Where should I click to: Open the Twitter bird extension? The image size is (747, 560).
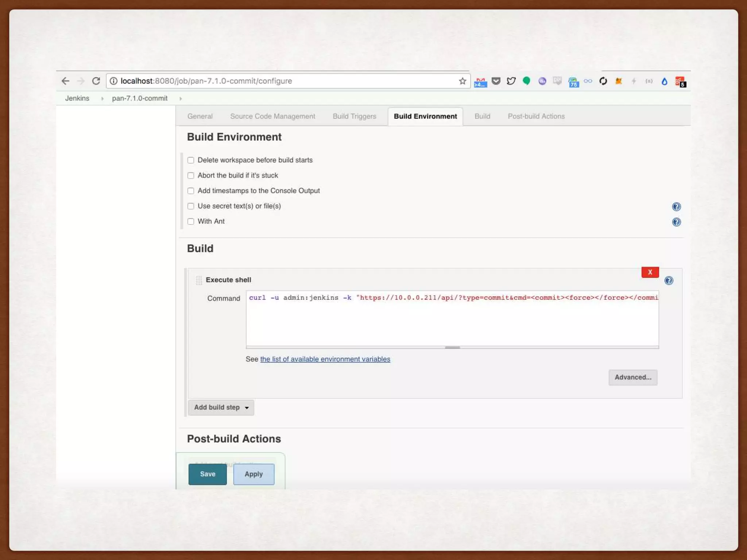click(x=511, y=81)
